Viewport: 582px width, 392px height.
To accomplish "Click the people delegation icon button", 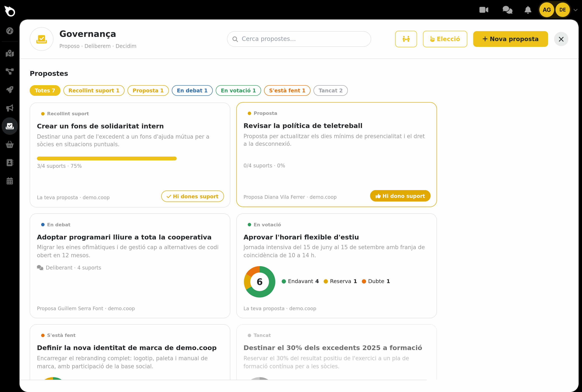I will click(x=406, y=39).
